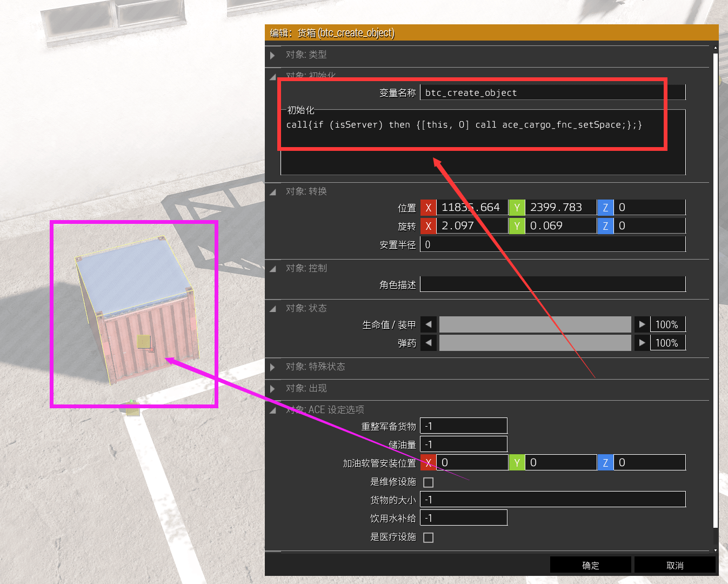Click inside the 变量名称 input field
Viewport: 728px width, 584px height.
click(x=540, y=92)
